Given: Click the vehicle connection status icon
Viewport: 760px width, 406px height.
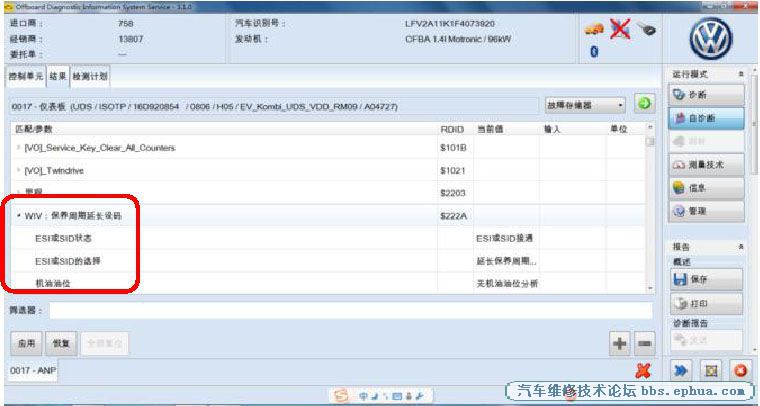Looking at the screenshot, I should pos(594,29).
